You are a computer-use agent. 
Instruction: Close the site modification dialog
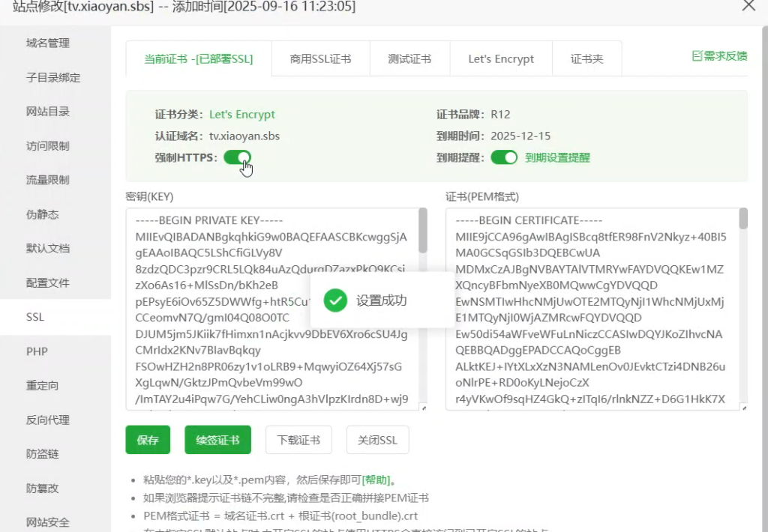(x=748, y=6)
